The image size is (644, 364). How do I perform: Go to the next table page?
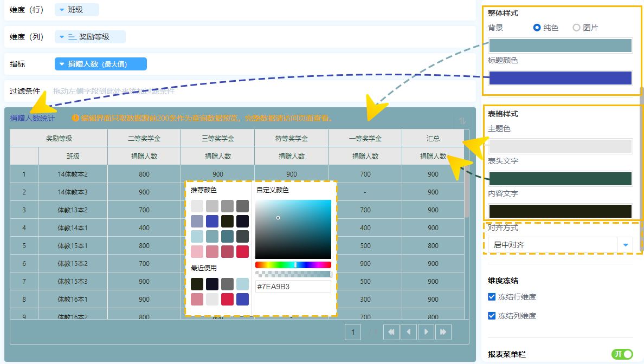tap(426, 332)
